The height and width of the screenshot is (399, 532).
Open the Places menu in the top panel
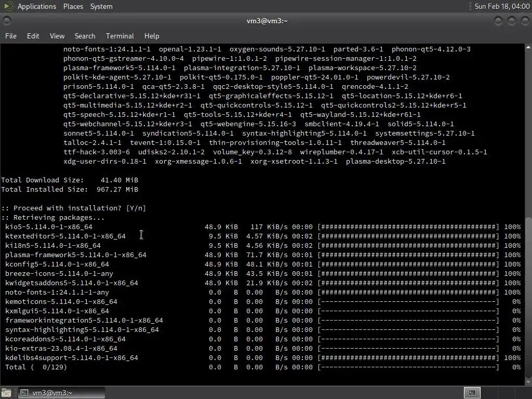point(73,6)
